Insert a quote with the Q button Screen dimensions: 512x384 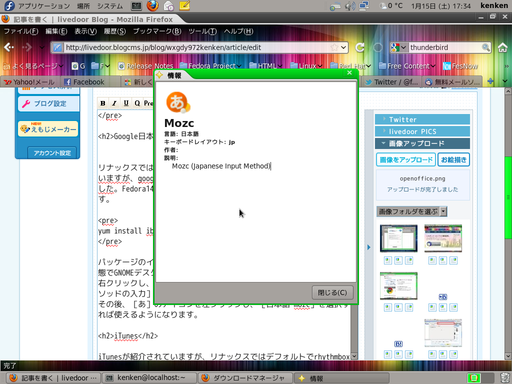(x=137, y=103)
